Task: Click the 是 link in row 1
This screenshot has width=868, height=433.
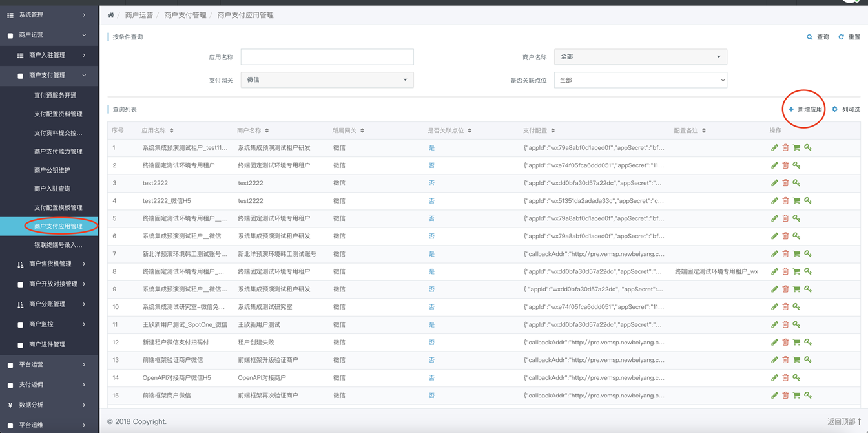Action: [431, 148]
